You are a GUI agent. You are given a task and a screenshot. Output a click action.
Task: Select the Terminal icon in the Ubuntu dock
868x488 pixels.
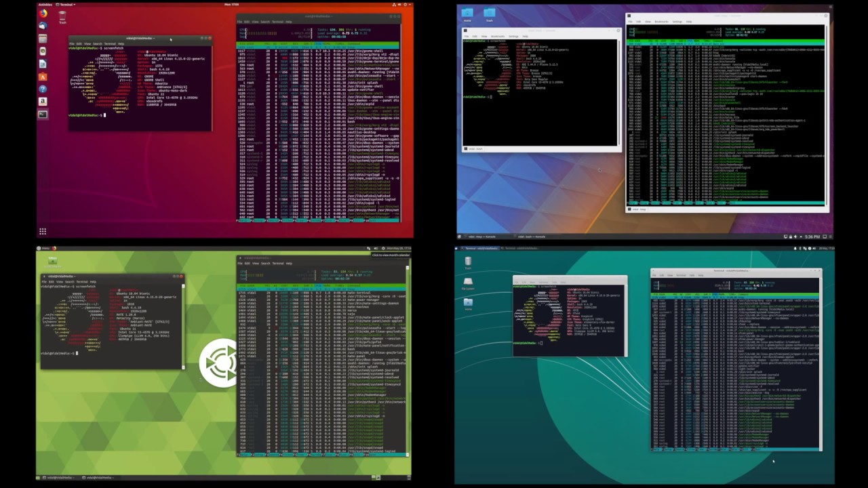click(43, 114)
